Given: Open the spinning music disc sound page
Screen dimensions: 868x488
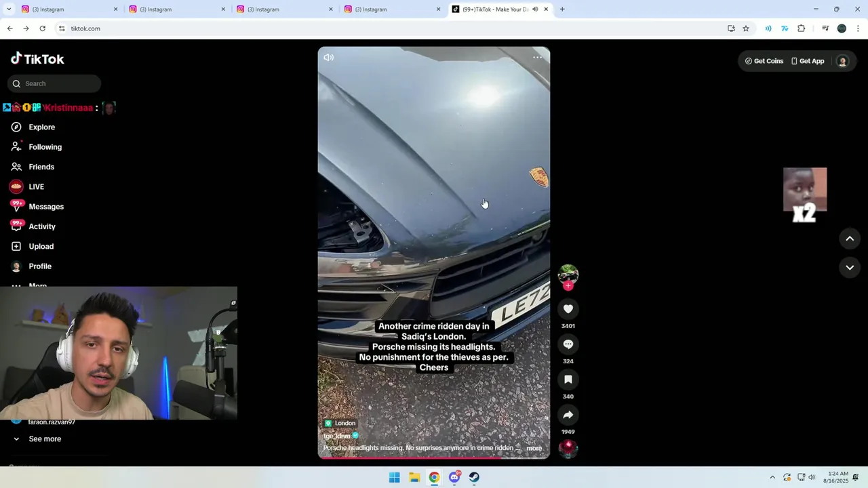Looking at the screenshot, I should click(x=568, y=448).
